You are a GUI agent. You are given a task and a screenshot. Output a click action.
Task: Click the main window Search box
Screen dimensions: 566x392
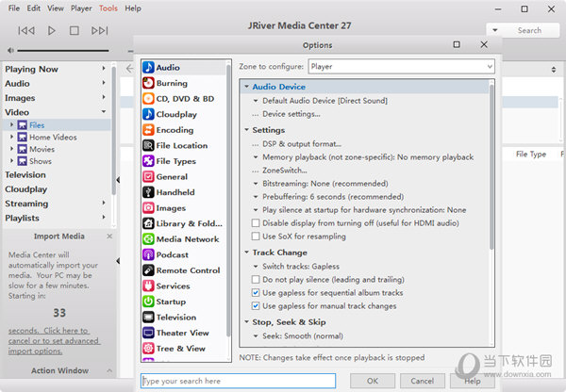pyautogui.click(x=529, y=30)
